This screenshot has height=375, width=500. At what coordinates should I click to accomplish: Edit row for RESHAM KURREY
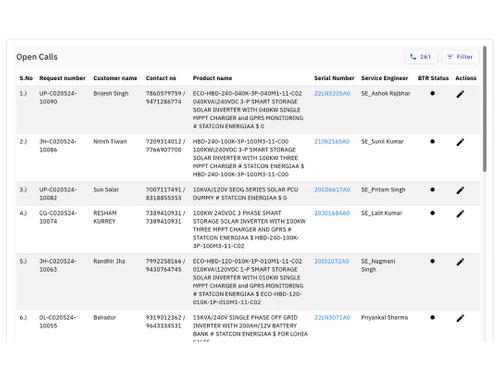point(460,214)
